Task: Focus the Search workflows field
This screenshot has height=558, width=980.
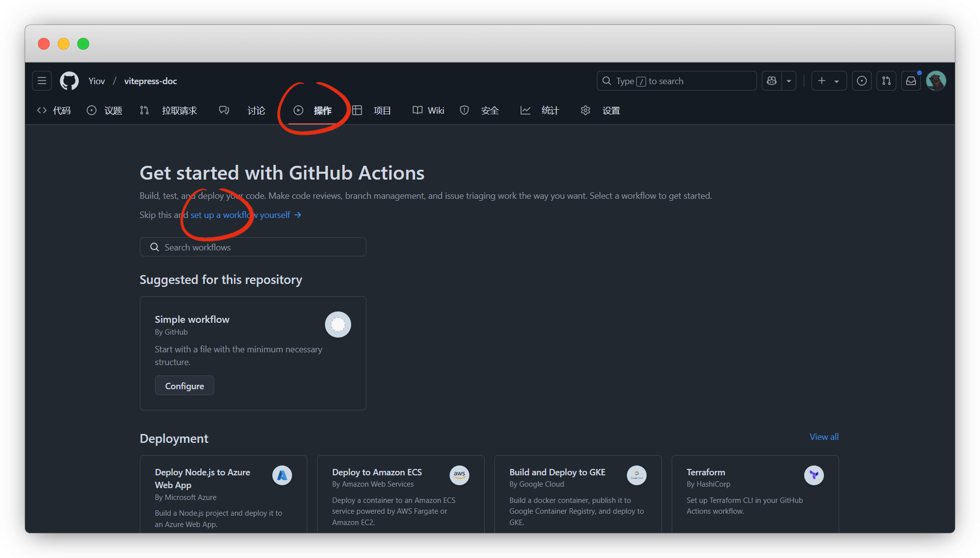Action: 253,247
